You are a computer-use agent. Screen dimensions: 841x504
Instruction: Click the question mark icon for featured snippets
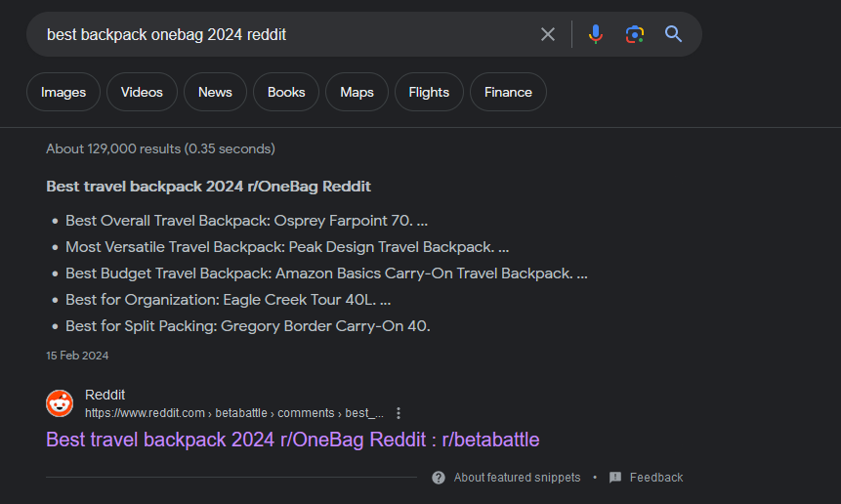click(439, 478)
